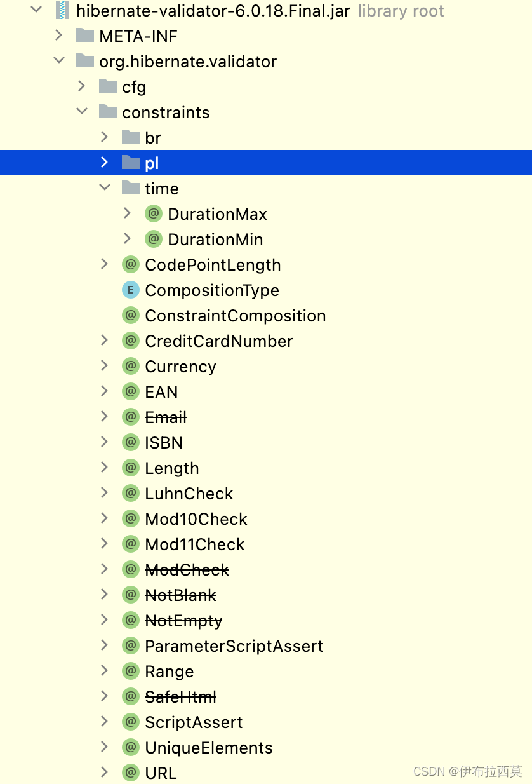Expand the Length node arrow
Screen dimensions: 532x784
105,467
